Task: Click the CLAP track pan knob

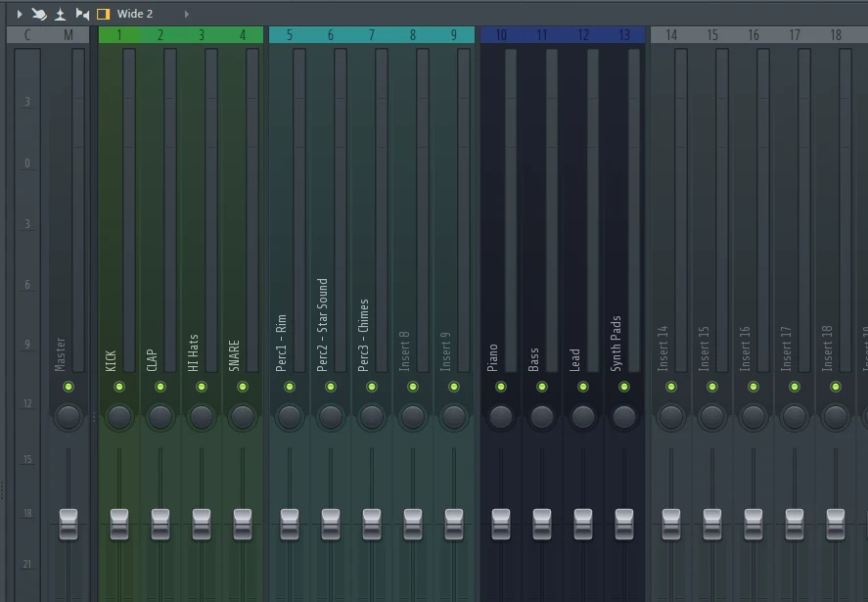Action: 160,417
